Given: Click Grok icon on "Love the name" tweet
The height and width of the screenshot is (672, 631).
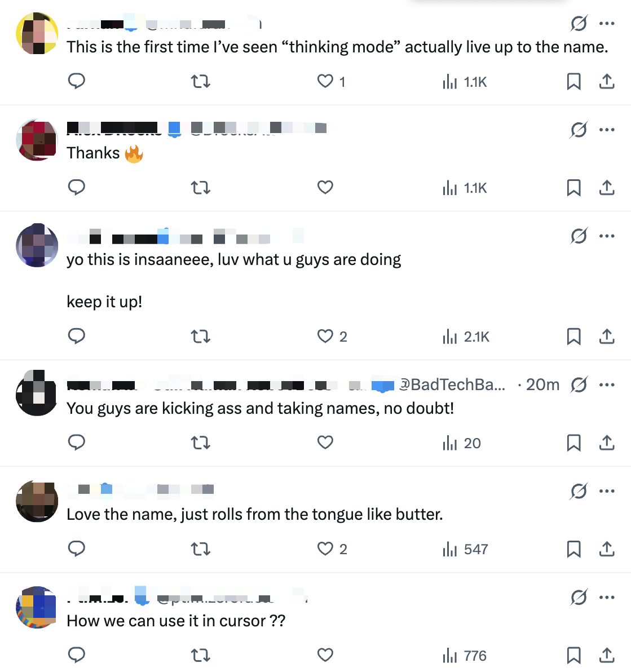Looking at the screenshot, I should [579, 491].
